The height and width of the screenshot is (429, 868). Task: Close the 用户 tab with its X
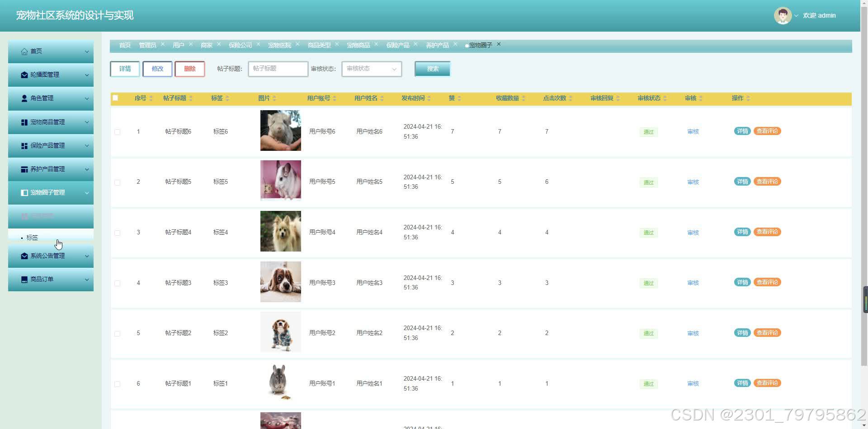[x=191, y=44]
